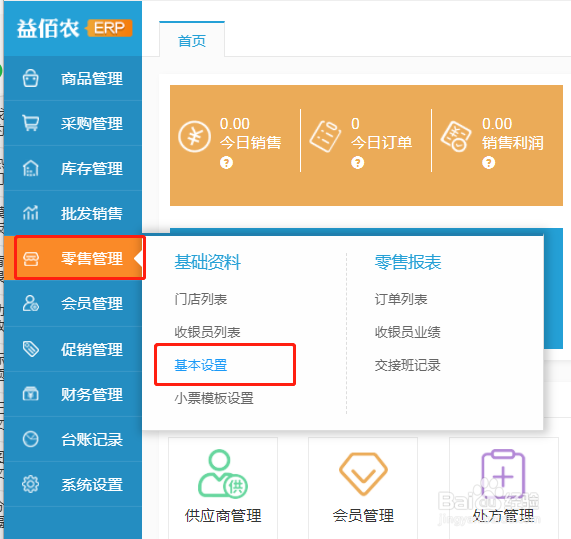Click the receipt icon for 销售利润

pos(456,137)
